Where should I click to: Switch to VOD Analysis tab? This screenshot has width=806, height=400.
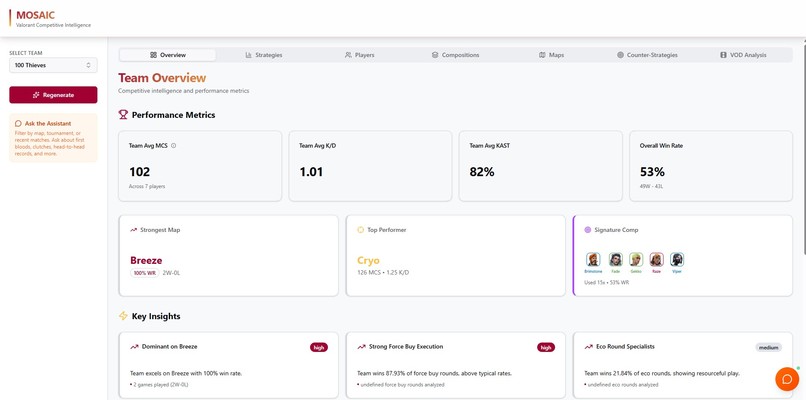click(743, 55)
